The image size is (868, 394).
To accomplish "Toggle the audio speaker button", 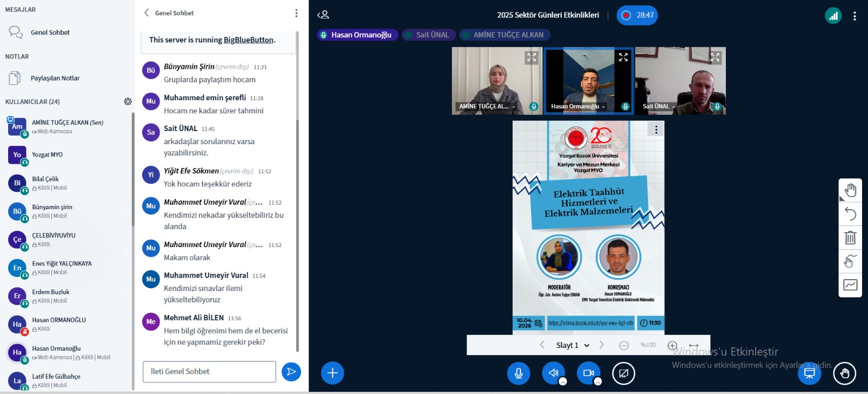I will pos(553,373).
